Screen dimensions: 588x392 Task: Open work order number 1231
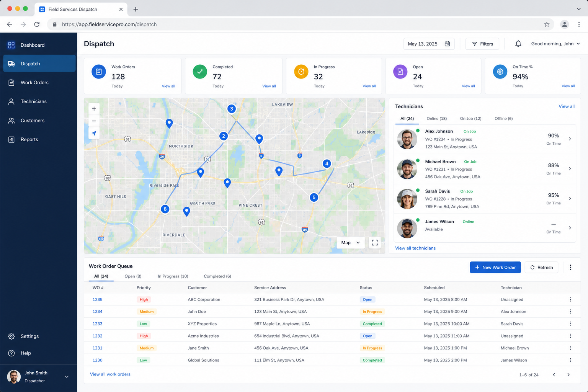click(97, 348)
